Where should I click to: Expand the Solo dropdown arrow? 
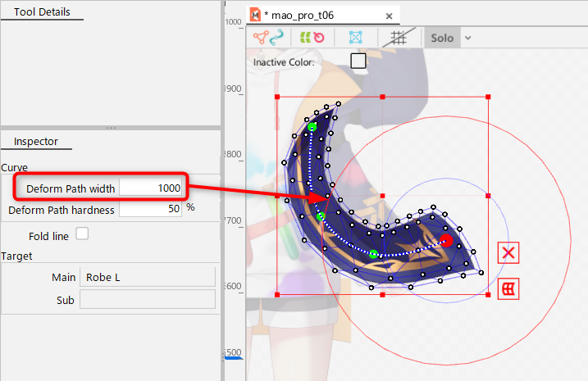[x=467, y=37]
